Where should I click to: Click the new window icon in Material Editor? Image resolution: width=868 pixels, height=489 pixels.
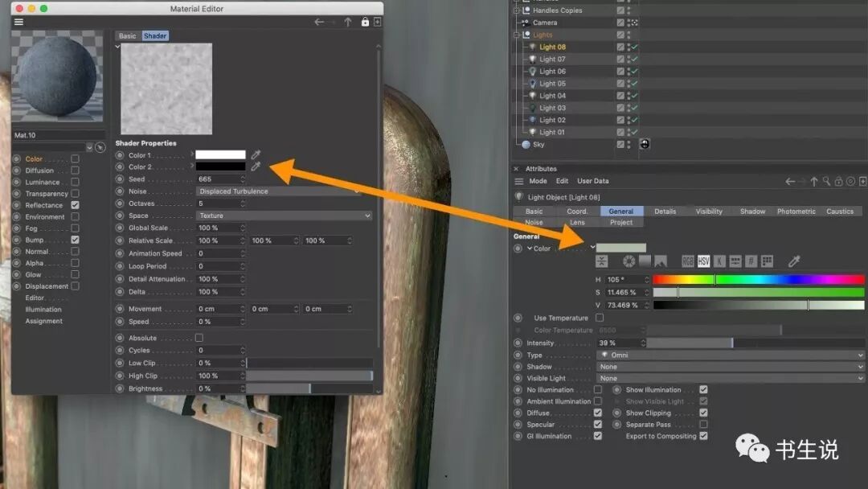point(378,22)
